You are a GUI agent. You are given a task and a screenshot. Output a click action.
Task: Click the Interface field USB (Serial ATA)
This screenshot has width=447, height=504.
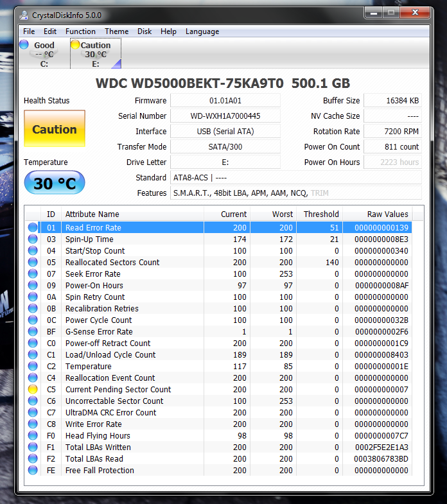pyautogui.click(x=225, y=132)
